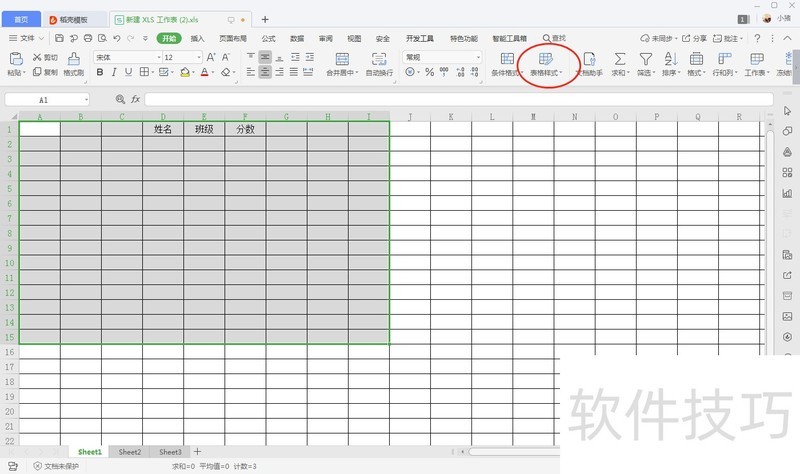Open number format dropdown (常规)
800x474 pixels.
(478, 57)
